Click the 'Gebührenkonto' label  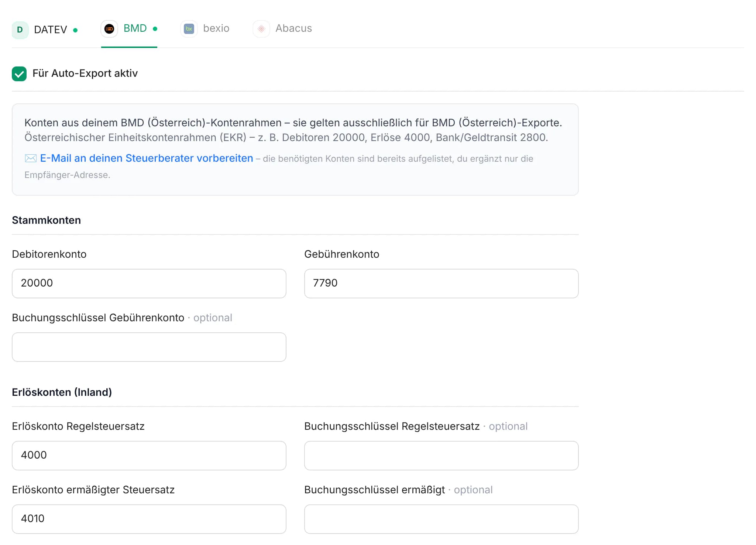(x=342, y=254)
